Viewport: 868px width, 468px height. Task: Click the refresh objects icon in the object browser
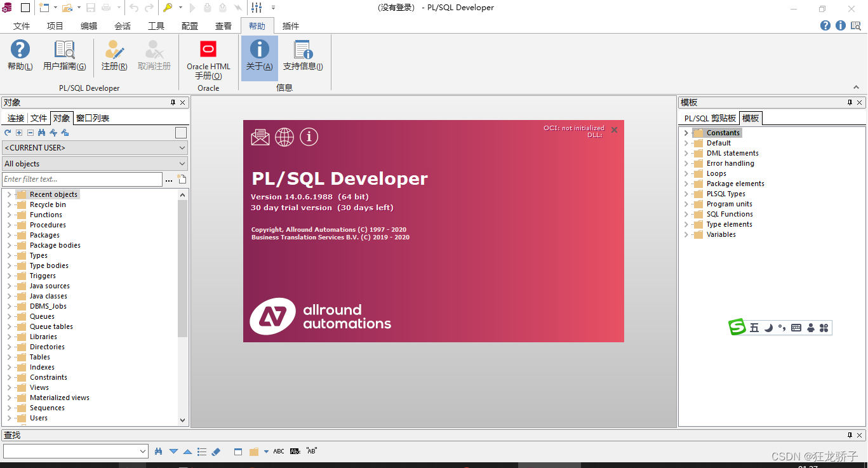(8, 133)
